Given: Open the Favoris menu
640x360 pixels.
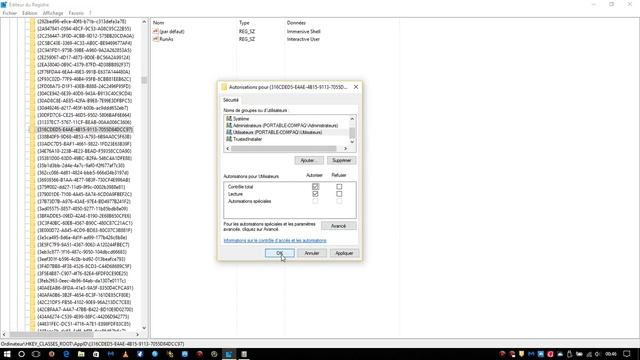Looking at the screenshot, I should 76,13.
